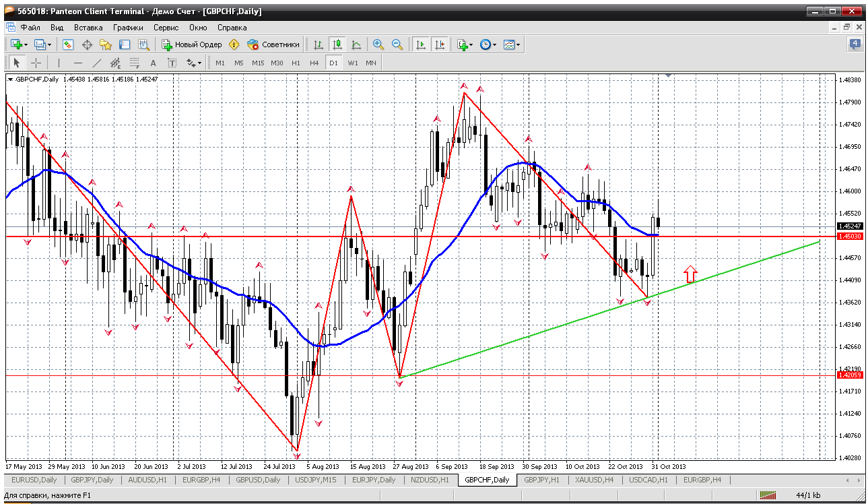Zoom out of the chart
Screen dimensions: 868x504
pos(397,44)
